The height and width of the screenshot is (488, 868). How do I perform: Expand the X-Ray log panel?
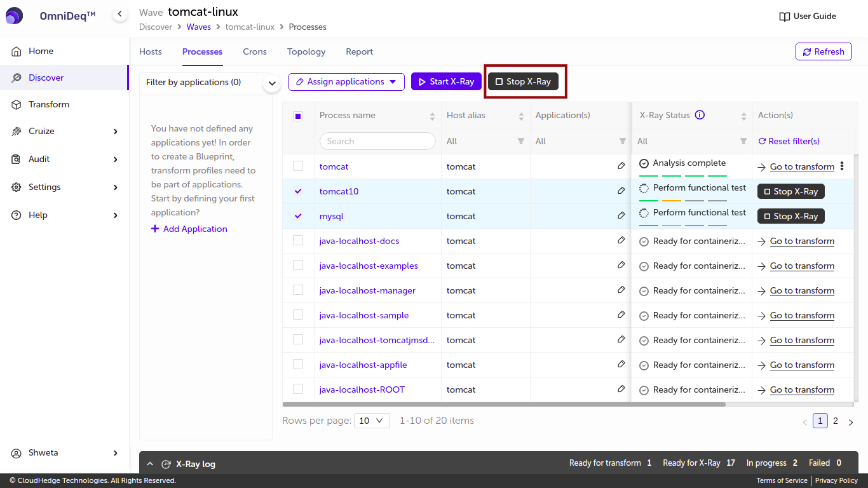click(150, 464)
